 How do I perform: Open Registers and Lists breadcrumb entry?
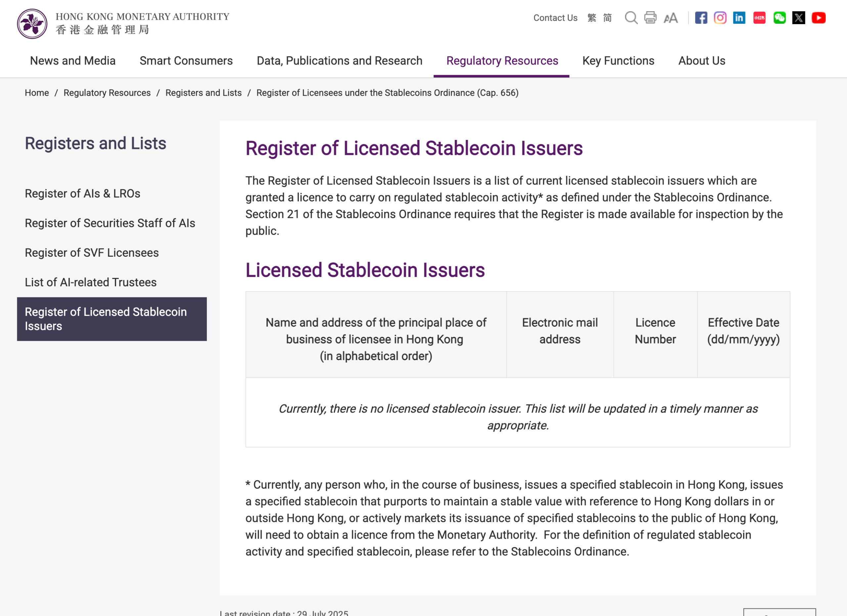(203, 93)
